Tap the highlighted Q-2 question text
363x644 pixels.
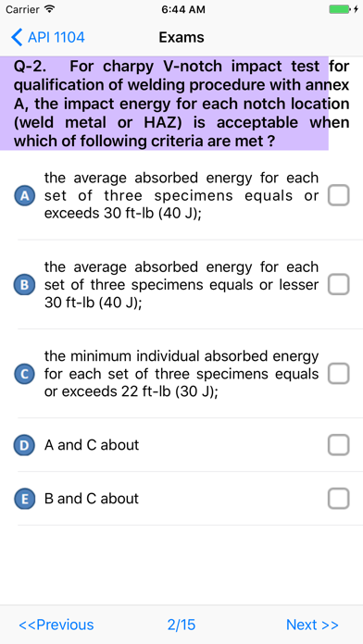(x=181, y=104)
